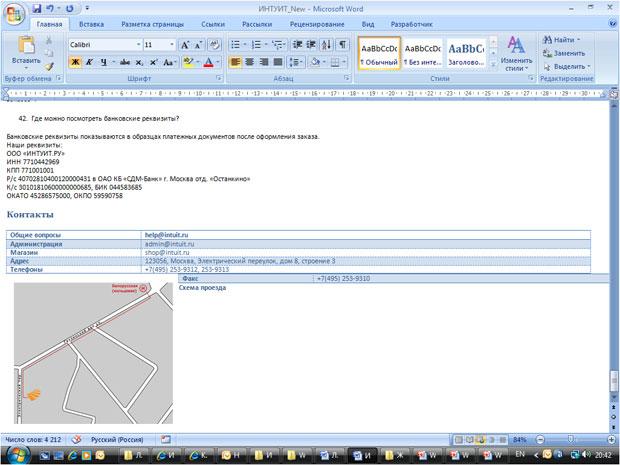The width and height of the screenshot is (620, 465).
Task: Open the round Office button menu
Action: pyautogui.click(x=14, y=15)
